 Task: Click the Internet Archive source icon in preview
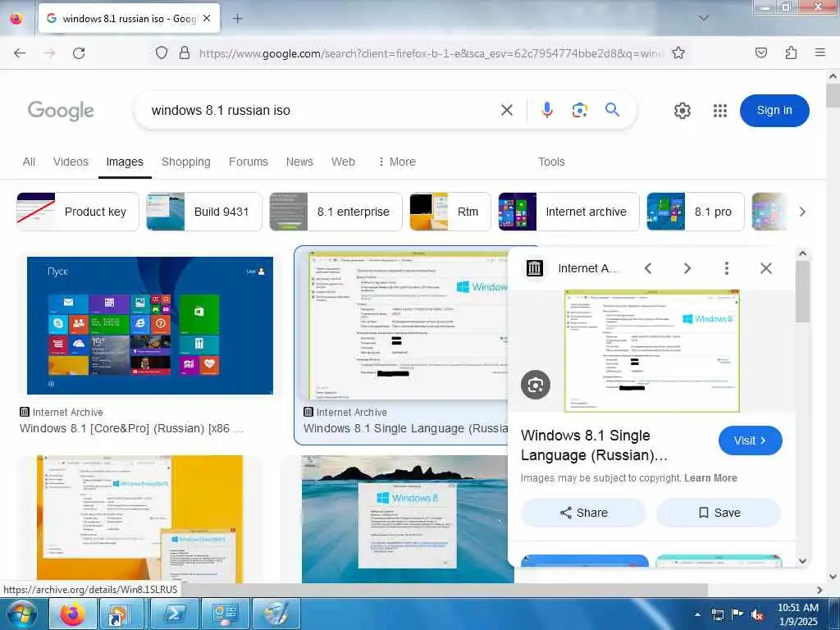tap(535, 268)
